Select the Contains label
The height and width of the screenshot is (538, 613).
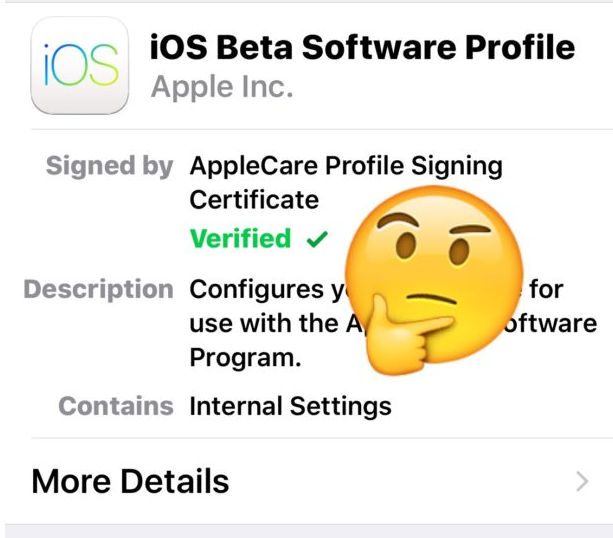pyautogui.click(x=116, y=406)
